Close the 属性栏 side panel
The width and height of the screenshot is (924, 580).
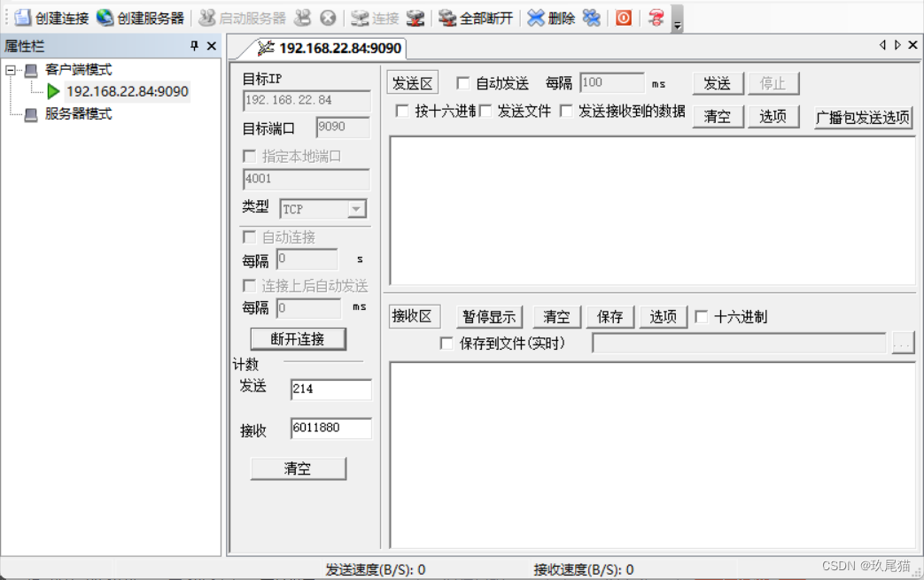212,45
